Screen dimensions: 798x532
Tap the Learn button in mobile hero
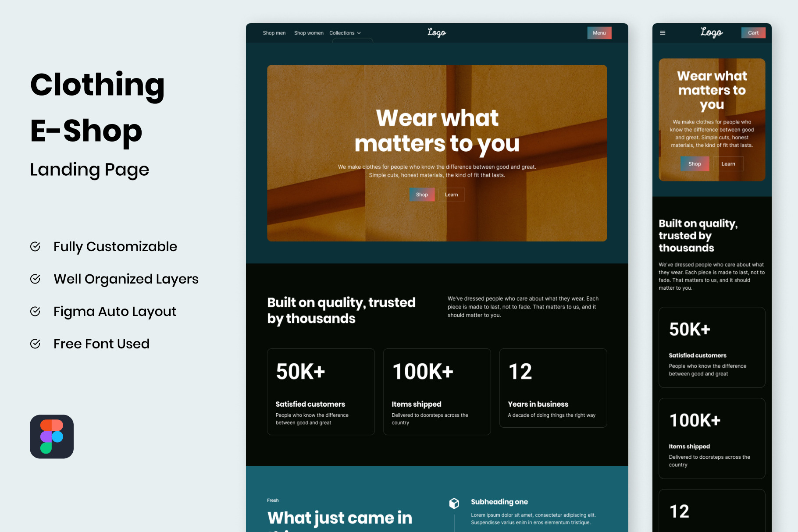pos(728,164)
